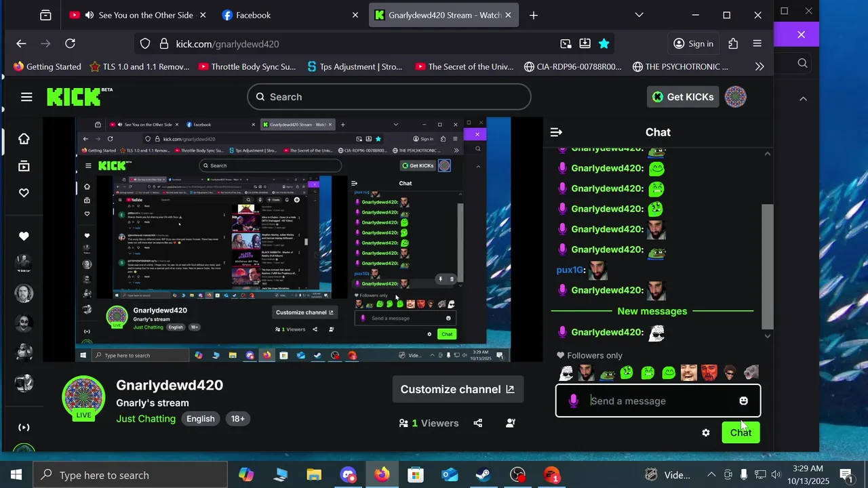Insert the Pepe frog emote from quick bar

click(x=607, y=373)
